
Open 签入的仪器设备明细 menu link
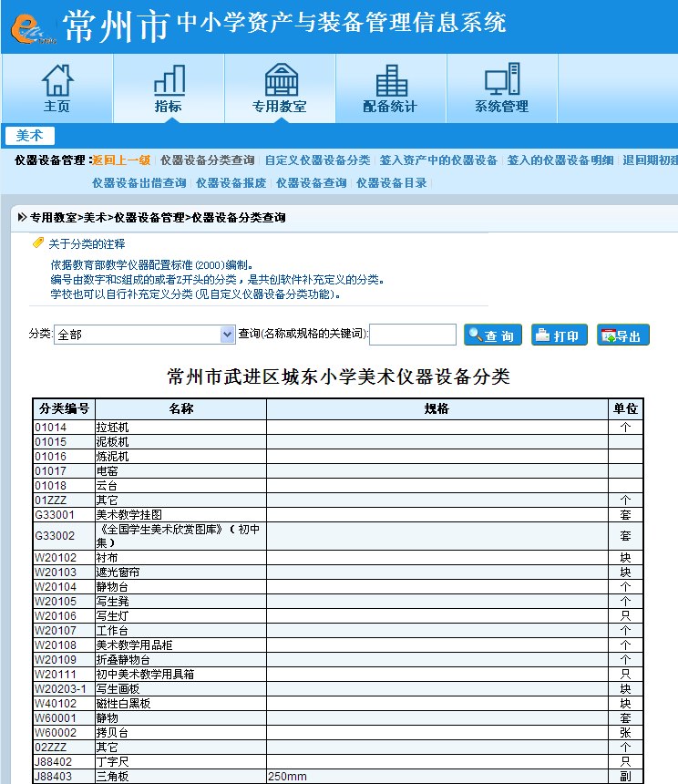click(560, 160)
